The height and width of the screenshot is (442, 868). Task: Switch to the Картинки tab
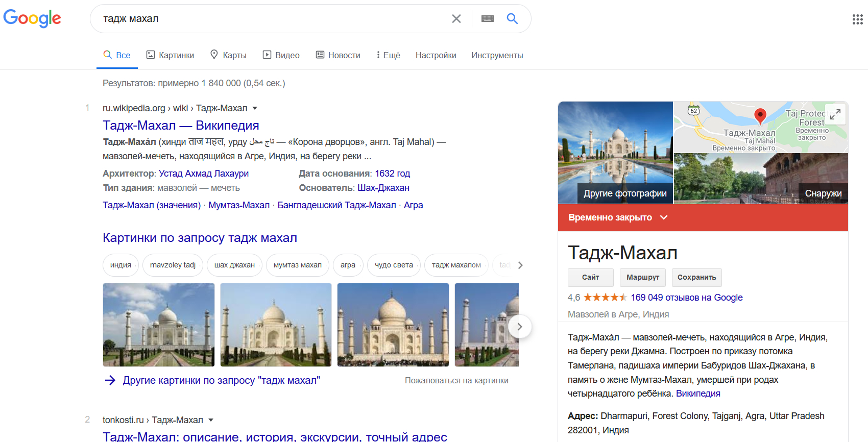[170, 55]
